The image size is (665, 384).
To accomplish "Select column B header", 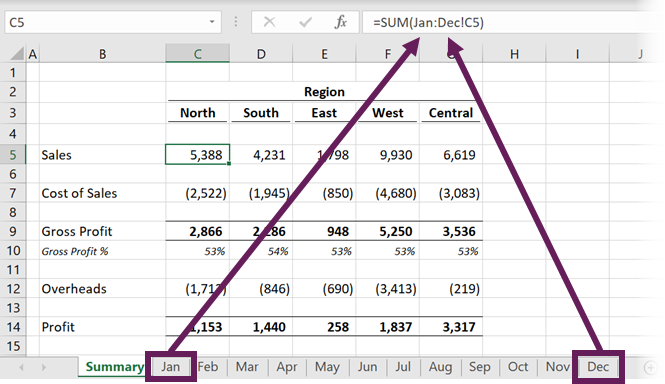I will pyautogui.click(x=102, y=54).
